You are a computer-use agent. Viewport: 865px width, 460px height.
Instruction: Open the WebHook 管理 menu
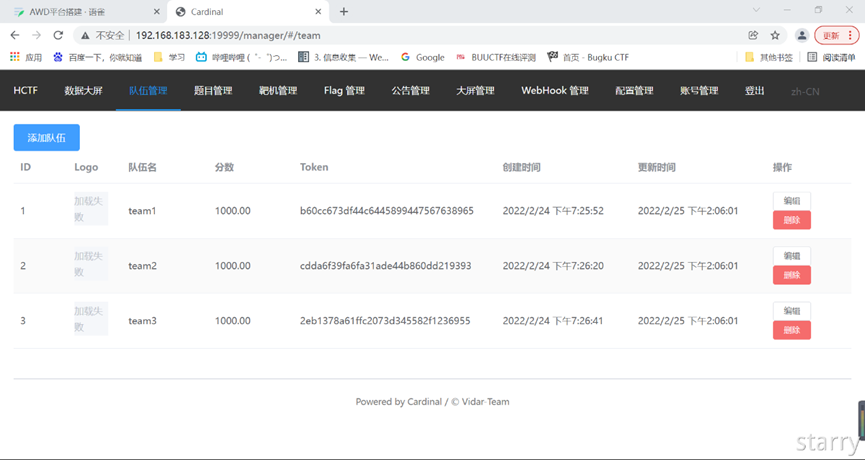pyautogui.click(x=555, y=90)
